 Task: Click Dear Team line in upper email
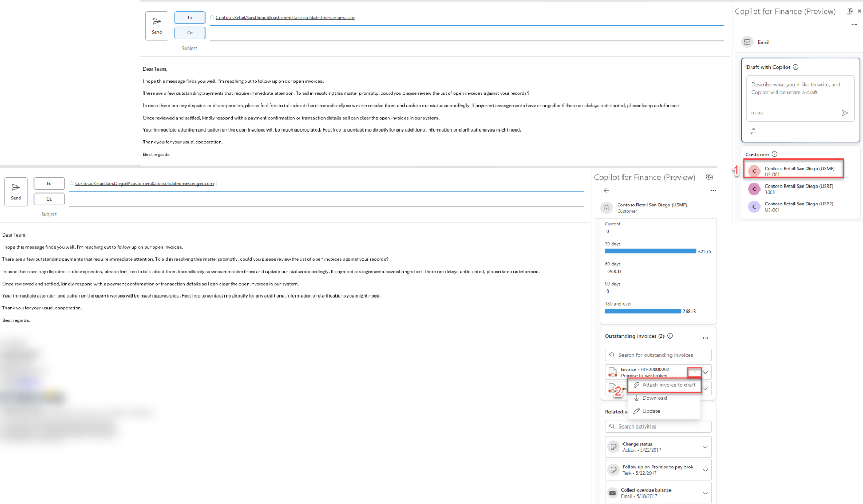coord(155,69)
